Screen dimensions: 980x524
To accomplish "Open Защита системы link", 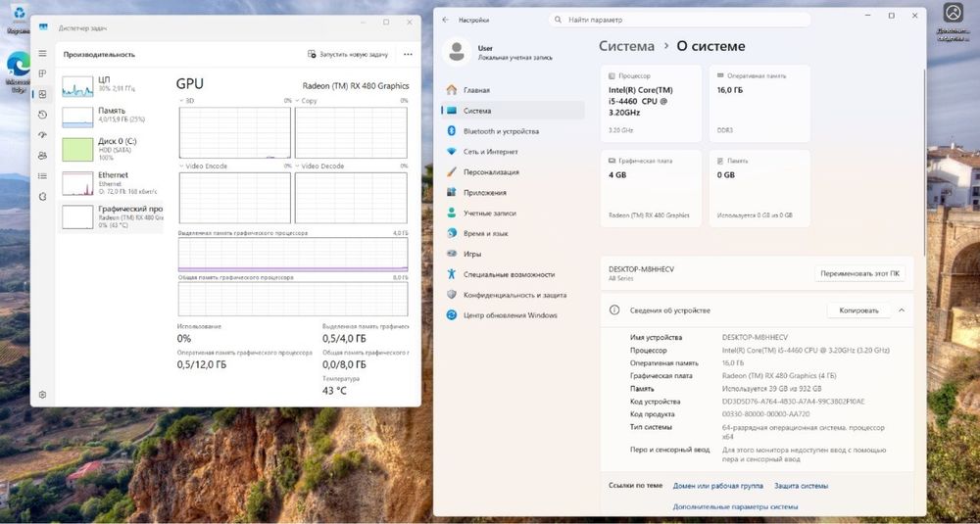I will [x=801, y=486].
